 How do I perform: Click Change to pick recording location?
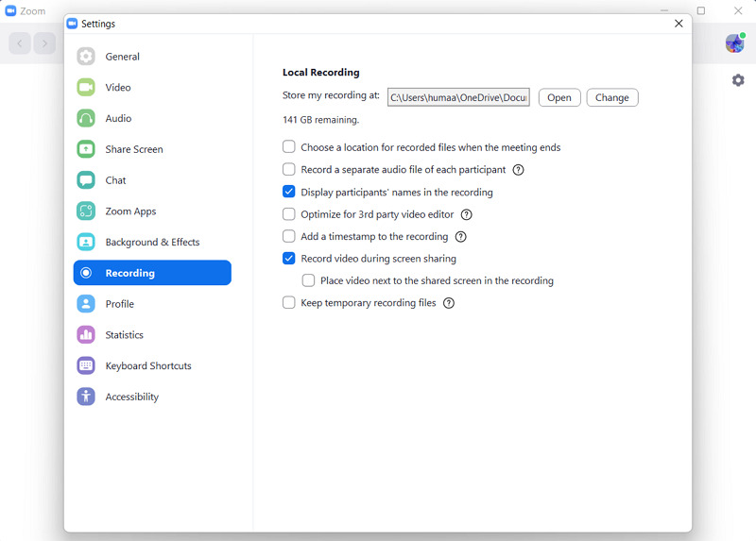(x=612, y=98)
